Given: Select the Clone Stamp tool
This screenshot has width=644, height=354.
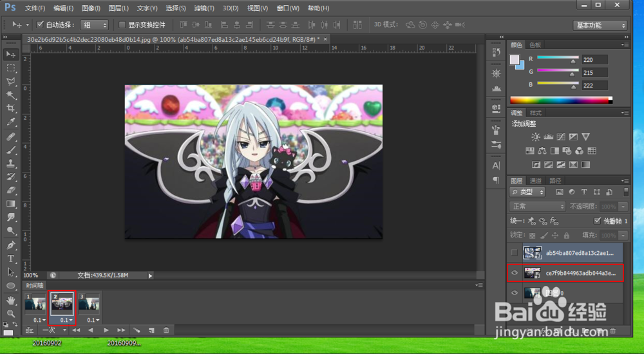Looking at the screenshot, I should click(x=11, y=163).
